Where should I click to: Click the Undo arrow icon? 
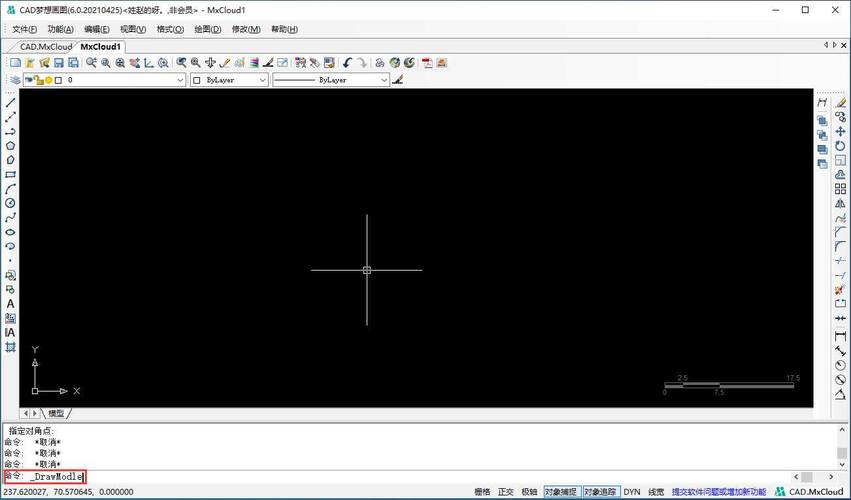tap(347, 63)
